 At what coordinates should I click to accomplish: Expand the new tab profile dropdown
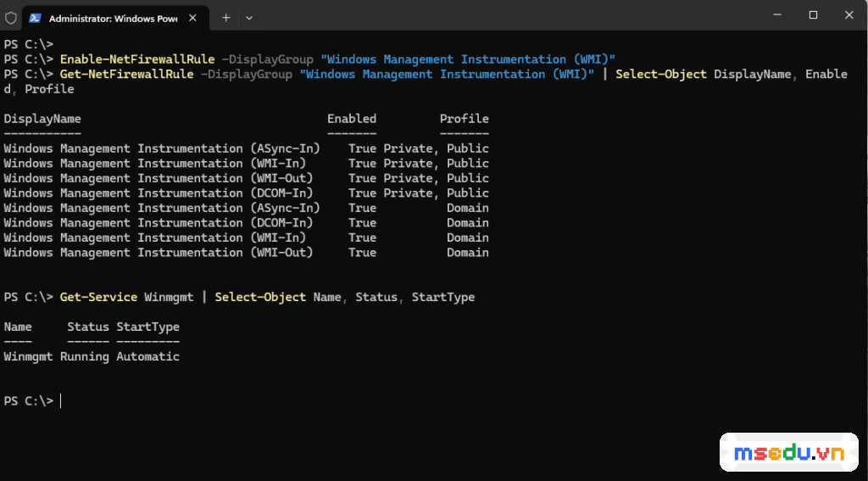pos(249,18)
